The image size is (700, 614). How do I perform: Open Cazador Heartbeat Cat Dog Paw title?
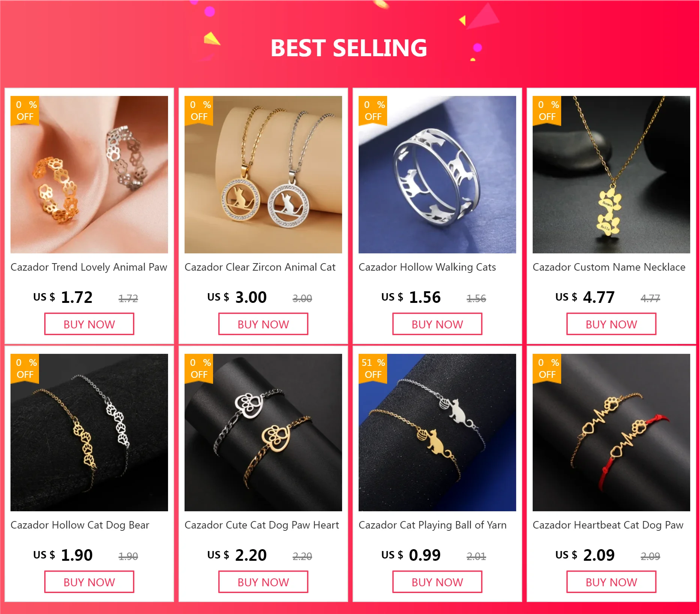tap(608, 525)
